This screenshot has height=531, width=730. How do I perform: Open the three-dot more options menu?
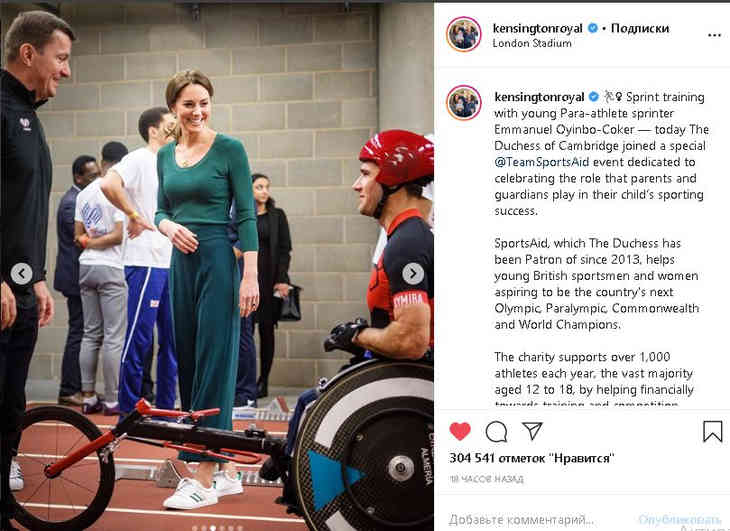tap(714, 35)
